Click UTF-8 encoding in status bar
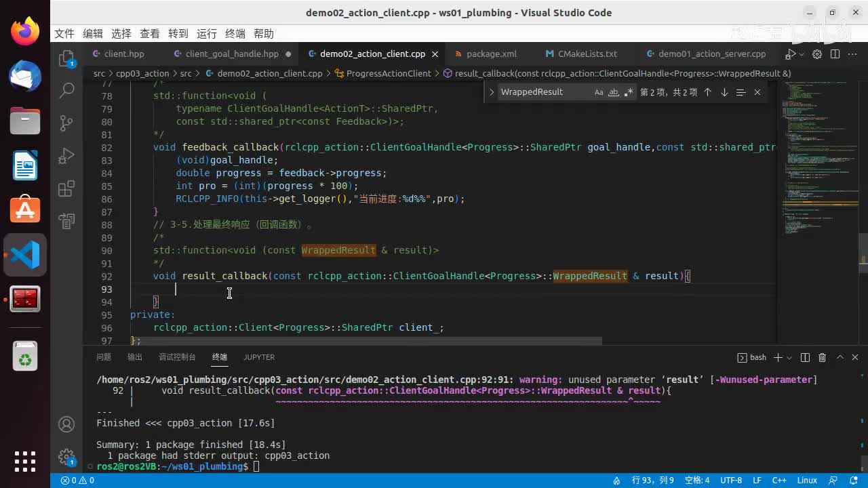Screen dimensions: 868x488 [731, 481]
